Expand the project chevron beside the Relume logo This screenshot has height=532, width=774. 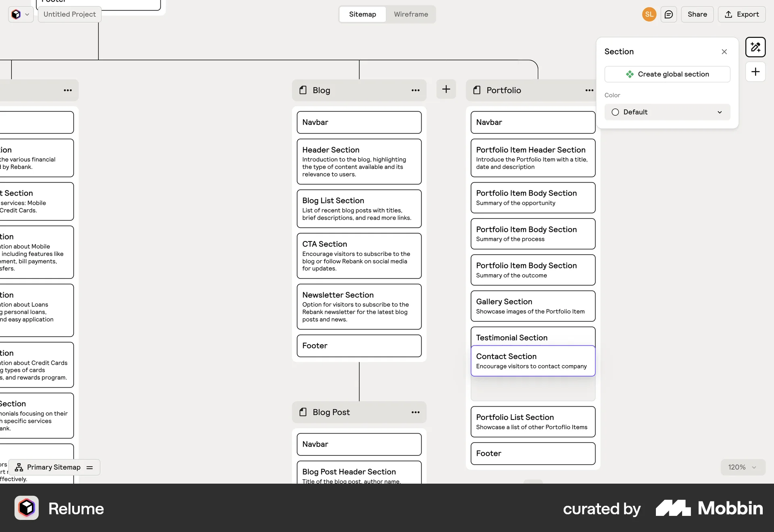point(27,14)
